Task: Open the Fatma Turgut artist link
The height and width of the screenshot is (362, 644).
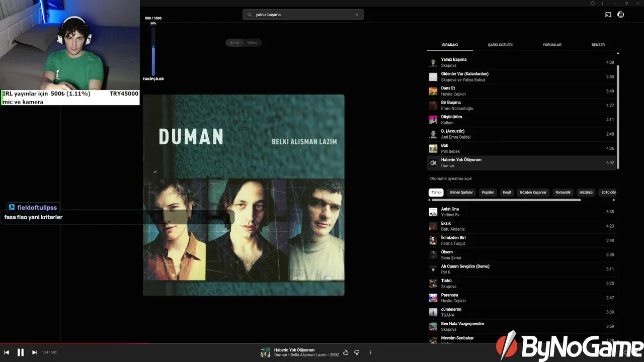Action: tap(453, 243)
